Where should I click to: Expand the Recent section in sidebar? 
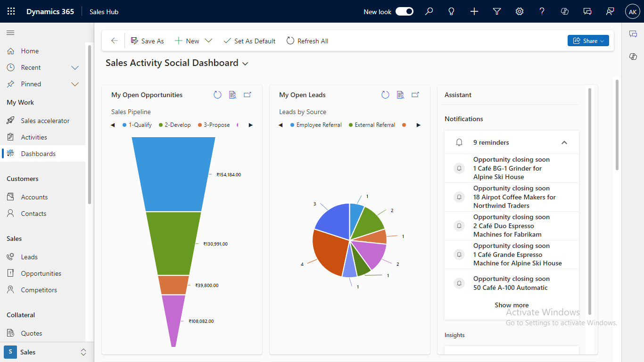click(75, 67)
